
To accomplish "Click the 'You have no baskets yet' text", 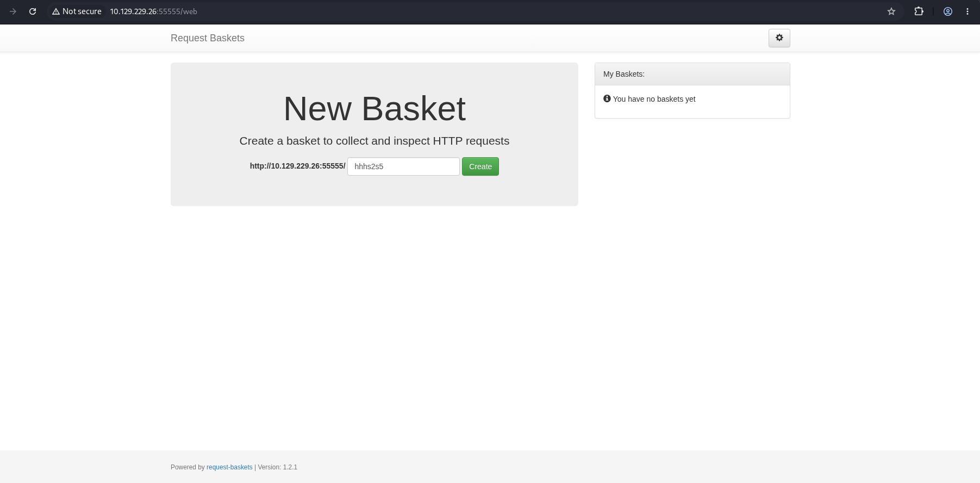I will click(654, 99).
